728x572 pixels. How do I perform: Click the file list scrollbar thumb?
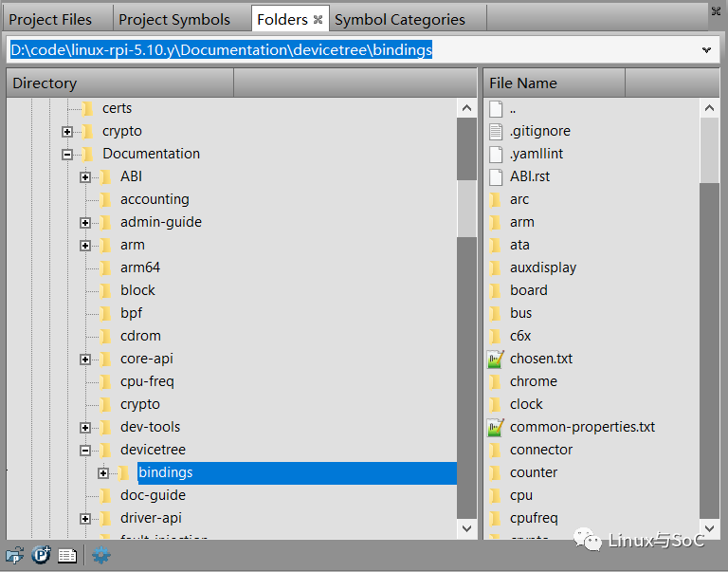click(709, 151)
